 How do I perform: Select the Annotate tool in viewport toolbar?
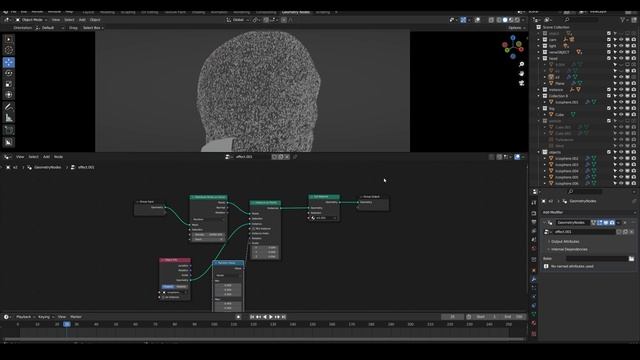click(x=9, y=107)
